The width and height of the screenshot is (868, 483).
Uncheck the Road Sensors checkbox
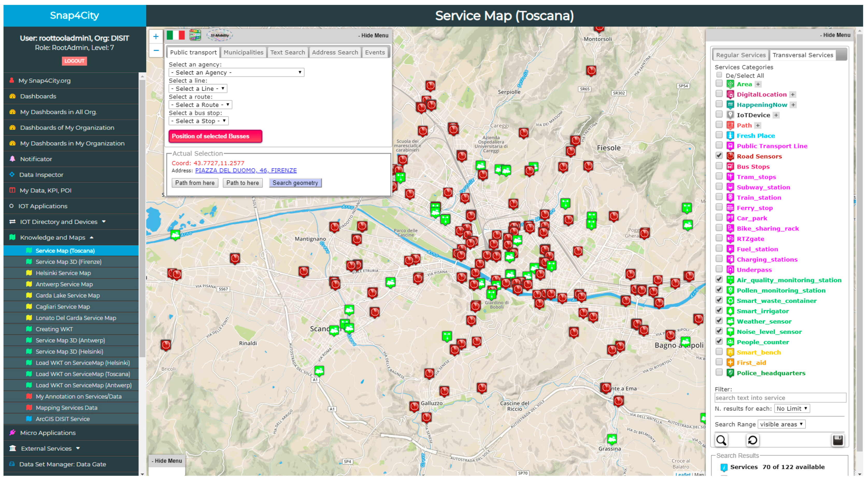719,156
